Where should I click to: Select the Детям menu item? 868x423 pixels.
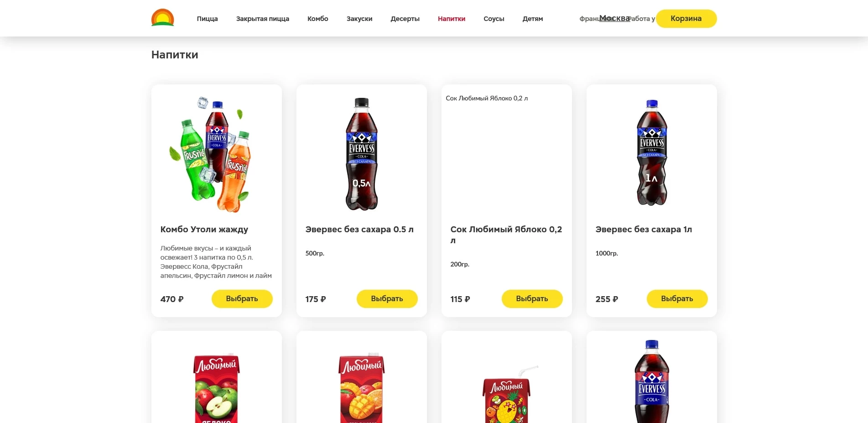coord(533,19)
